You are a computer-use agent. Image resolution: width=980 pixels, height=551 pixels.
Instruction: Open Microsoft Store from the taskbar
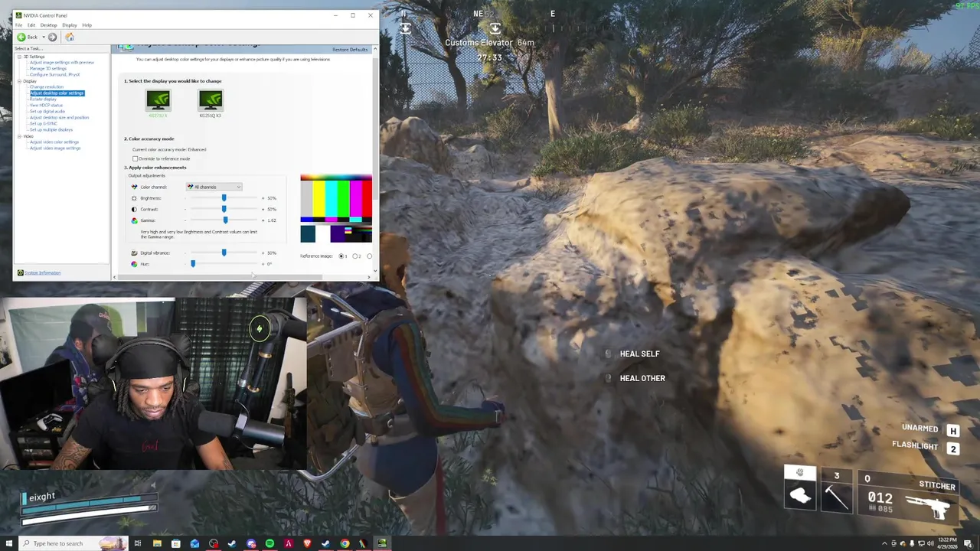(x=176, y=543)
